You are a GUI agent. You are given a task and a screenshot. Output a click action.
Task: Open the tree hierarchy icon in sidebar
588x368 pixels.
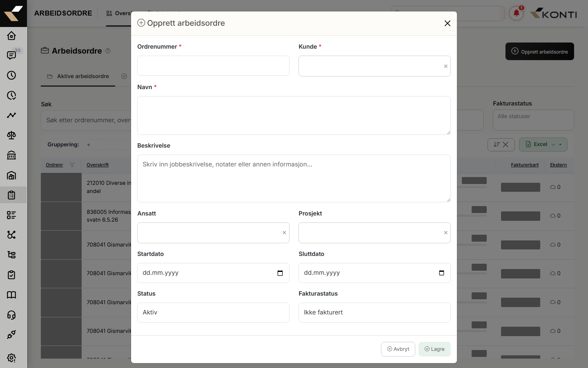point(11,255)
